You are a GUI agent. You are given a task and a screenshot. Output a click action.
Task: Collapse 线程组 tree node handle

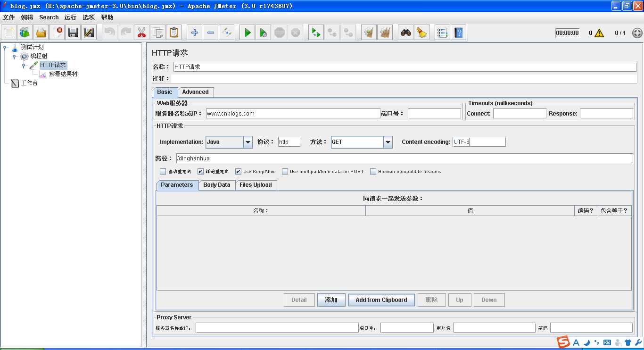tap(14, 57)
